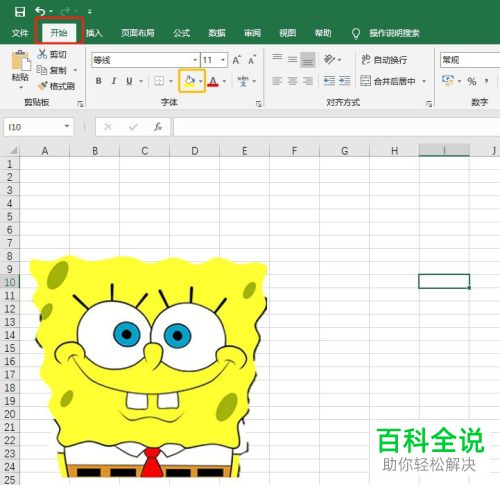Image resolution: width=500 pixels, height=485 pixels.
Task: Increase font size with the larger A icon
Action: click(236, 60)
